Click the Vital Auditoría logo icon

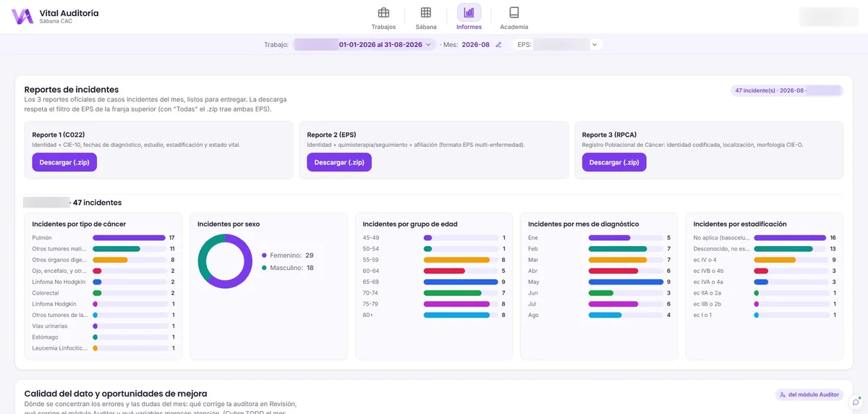pos(22,17)
